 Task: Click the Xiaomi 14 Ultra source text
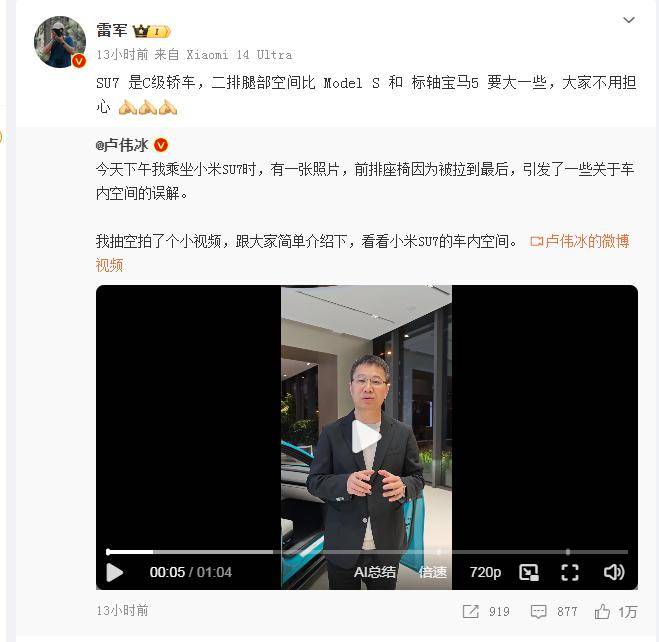pos(239,55)
